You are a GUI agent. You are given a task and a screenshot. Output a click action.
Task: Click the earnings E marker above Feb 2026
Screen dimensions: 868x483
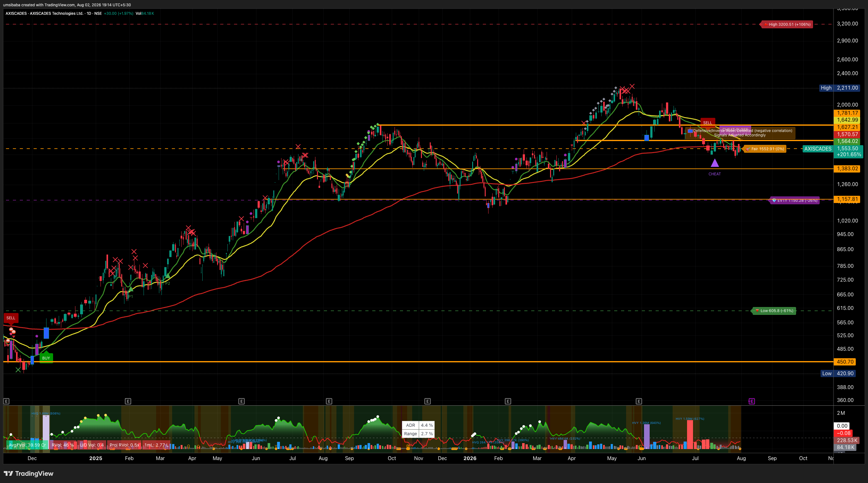point(508,401)
